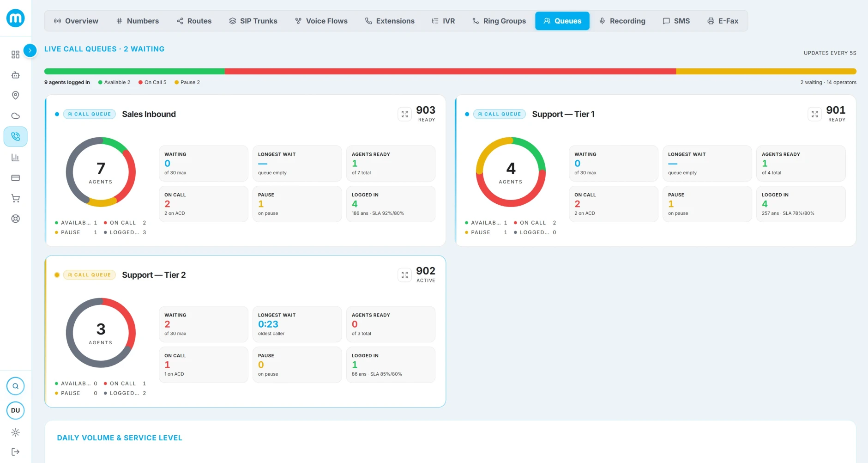Viewport: 868px width, 463px height.
Task: Select the Queues tab
Action: [x=562, y=21]
